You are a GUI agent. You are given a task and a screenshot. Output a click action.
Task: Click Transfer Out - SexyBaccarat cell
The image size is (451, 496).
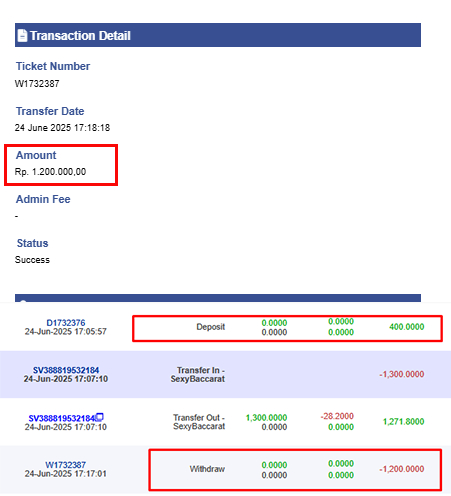tap(199, 422)
